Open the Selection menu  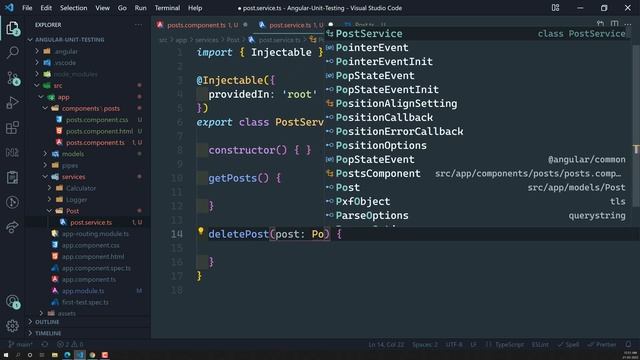coord(73,8)
